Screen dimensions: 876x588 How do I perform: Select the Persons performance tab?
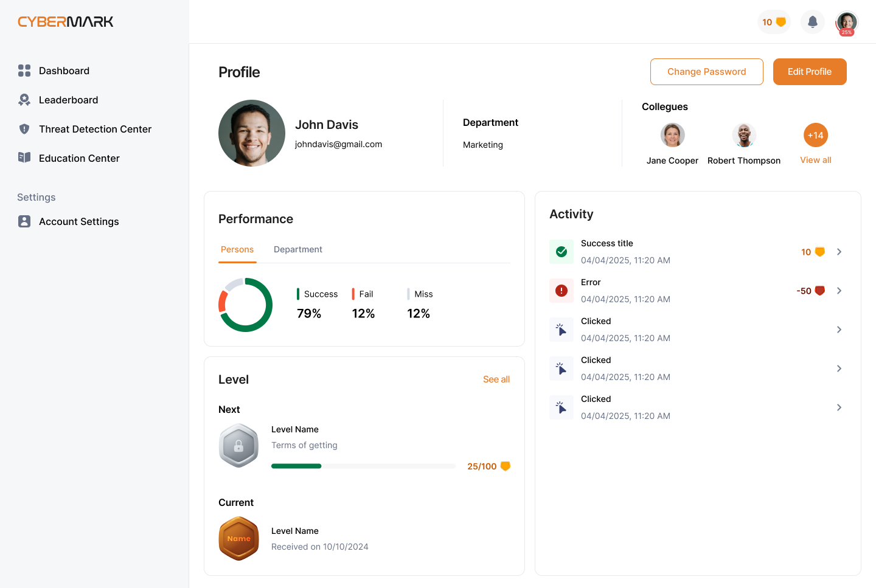tap(237, 249)
